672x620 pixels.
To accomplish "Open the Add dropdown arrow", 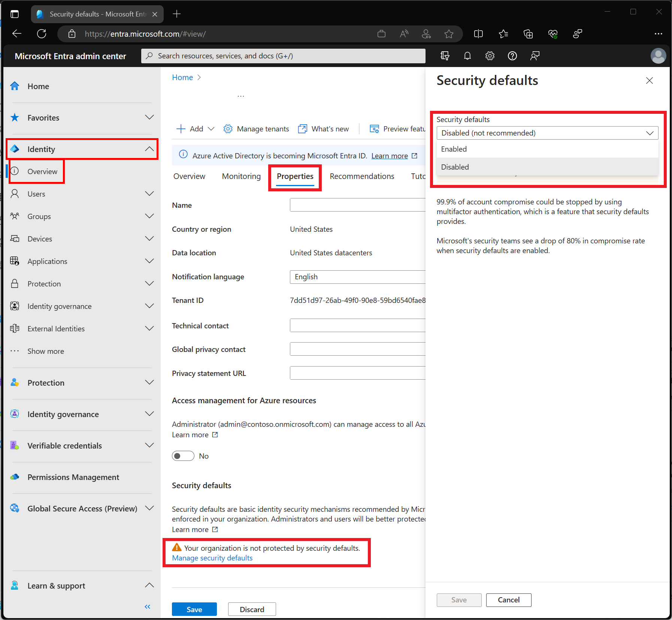I will click(211, 129).
